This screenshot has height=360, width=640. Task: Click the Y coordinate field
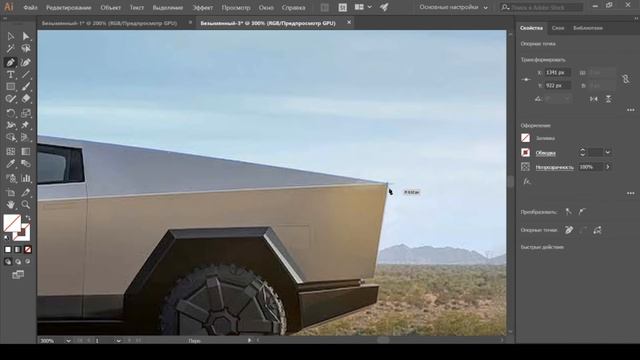click(x=558, y=85)
